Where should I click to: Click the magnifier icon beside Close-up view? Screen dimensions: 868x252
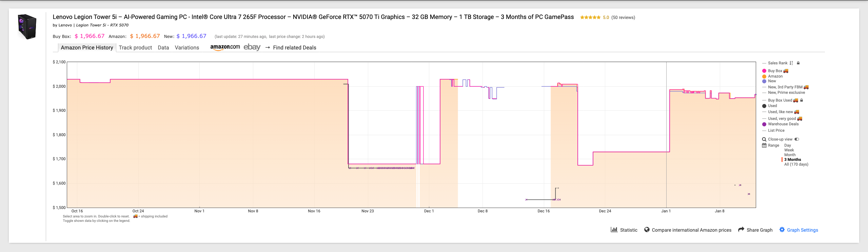(x=764, y=139)
